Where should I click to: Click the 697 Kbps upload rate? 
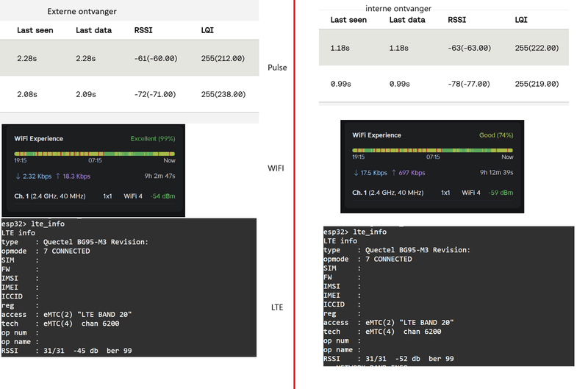pos(412,173)
